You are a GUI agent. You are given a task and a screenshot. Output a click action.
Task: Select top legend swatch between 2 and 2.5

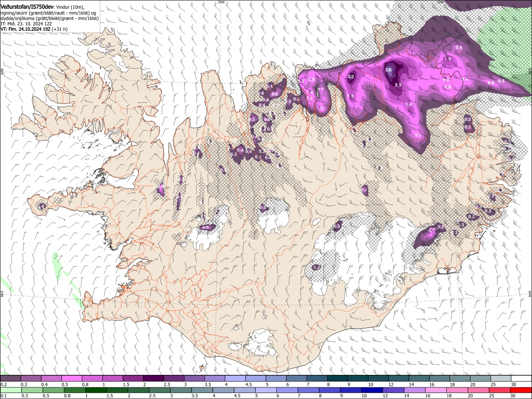[153, 379]
